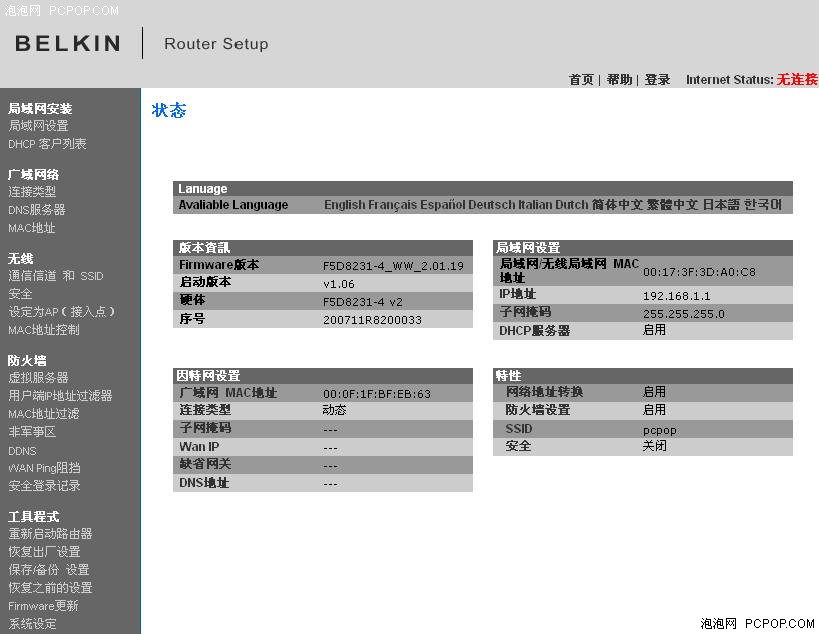
Task: Click WAN MAC 00:0F:1F:BF:EB:63
Action: [377, 394]
